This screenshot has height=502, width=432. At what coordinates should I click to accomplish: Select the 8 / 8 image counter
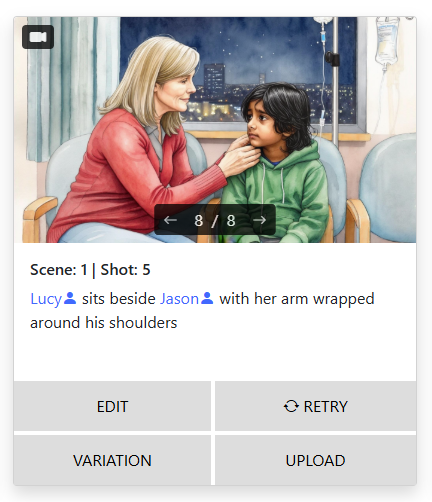tap(215, 220)
